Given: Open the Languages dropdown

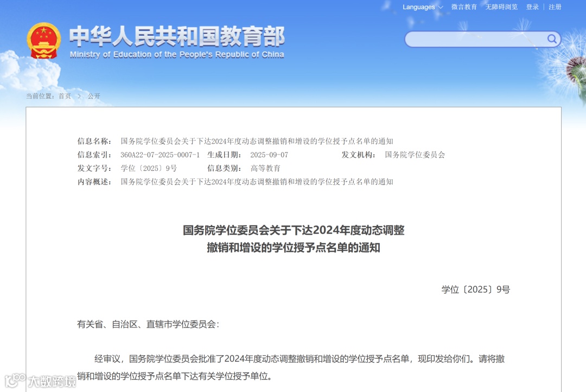Looking at the screenshot, I should pyautogui.click(x=423, y=7).
